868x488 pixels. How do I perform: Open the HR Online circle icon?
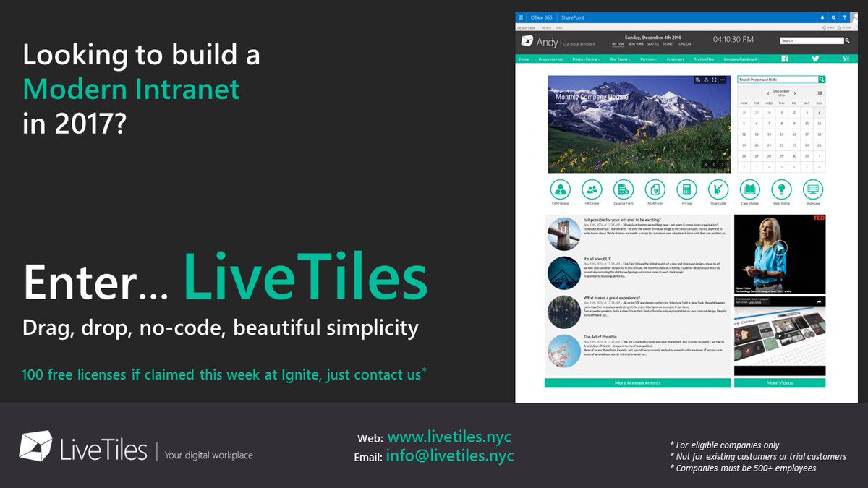coord(592,189)
